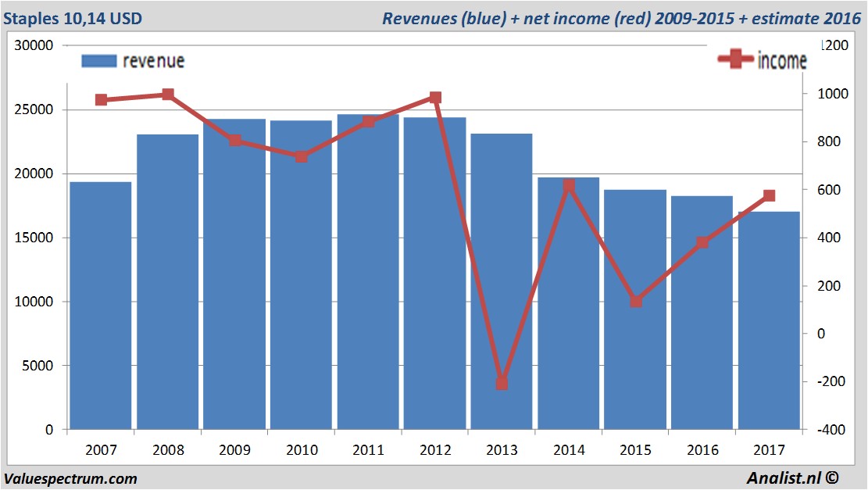Image resolution: width=868 pixels, height=490 pixels.
Task: Click the 20000 left axis value
Action: [x=34, y=173]
